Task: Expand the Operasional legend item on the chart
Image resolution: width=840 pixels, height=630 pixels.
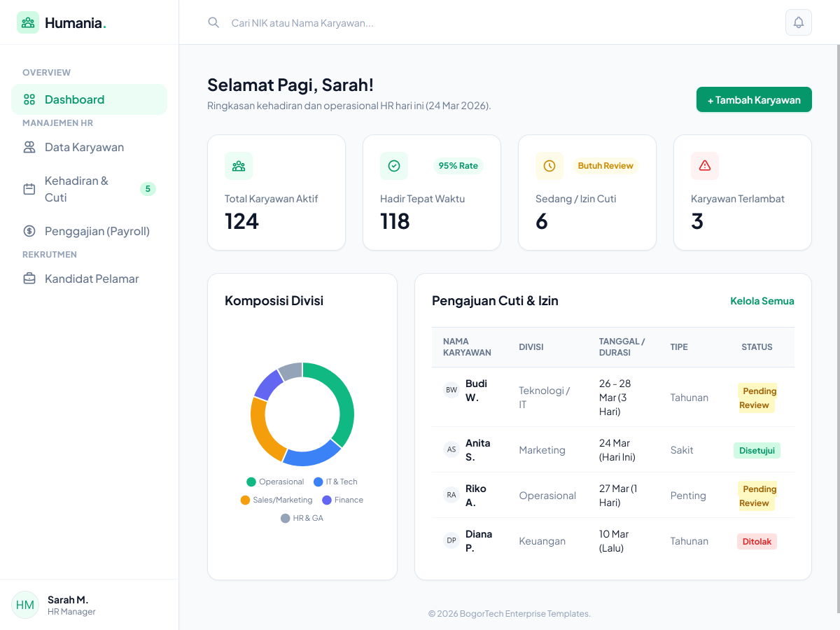Action: tap(275, 482)
